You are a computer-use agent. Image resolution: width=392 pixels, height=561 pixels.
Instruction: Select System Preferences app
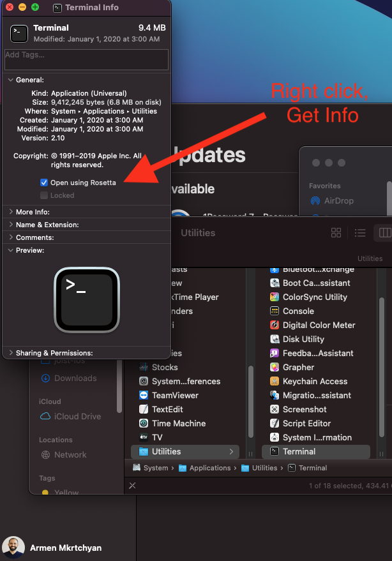179,381
